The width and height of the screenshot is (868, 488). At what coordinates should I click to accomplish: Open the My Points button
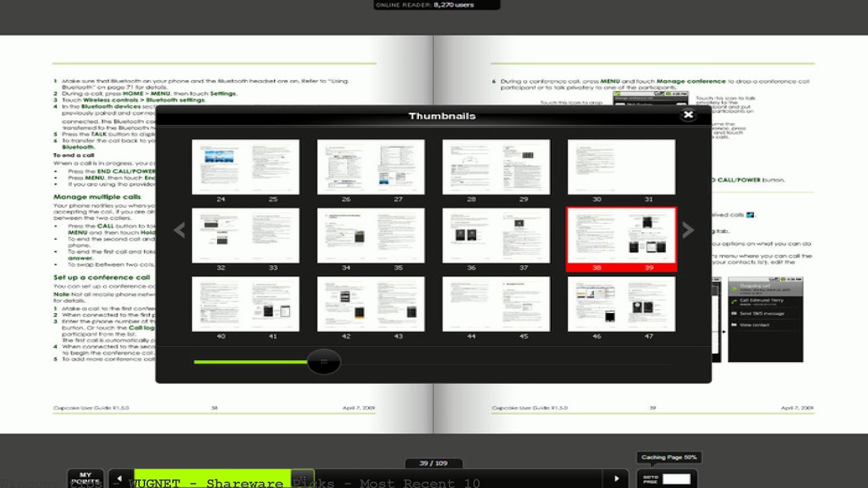pyautogui.click(x=85, y=479)
